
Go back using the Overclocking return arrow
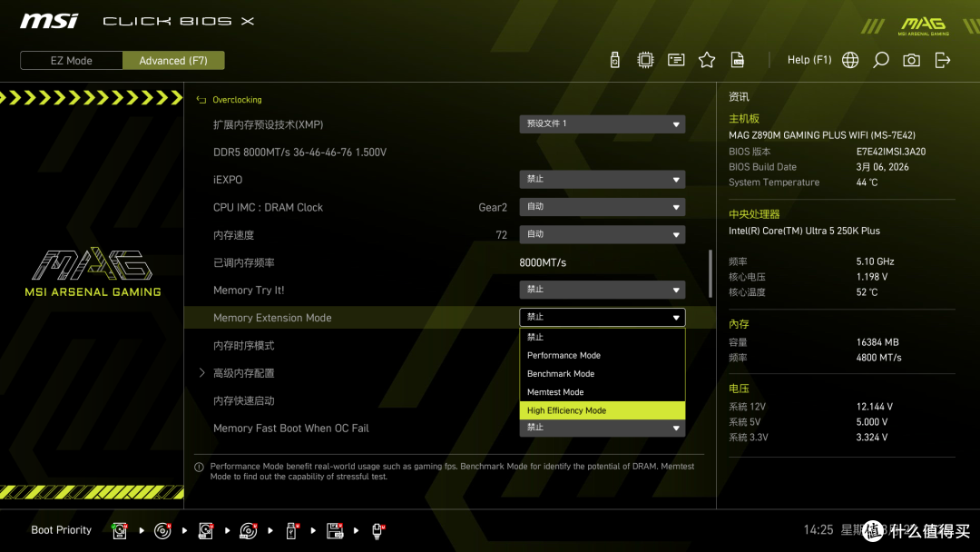(x=201, y=99)
